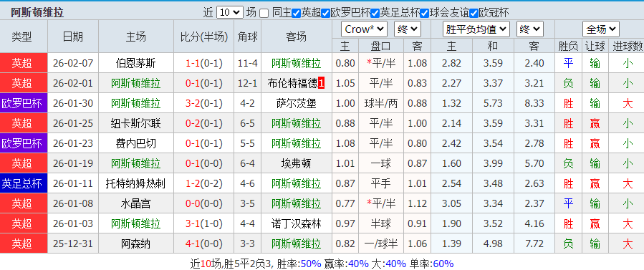Click away odds 7.72 in 阿森纳 row

point(534,244)
